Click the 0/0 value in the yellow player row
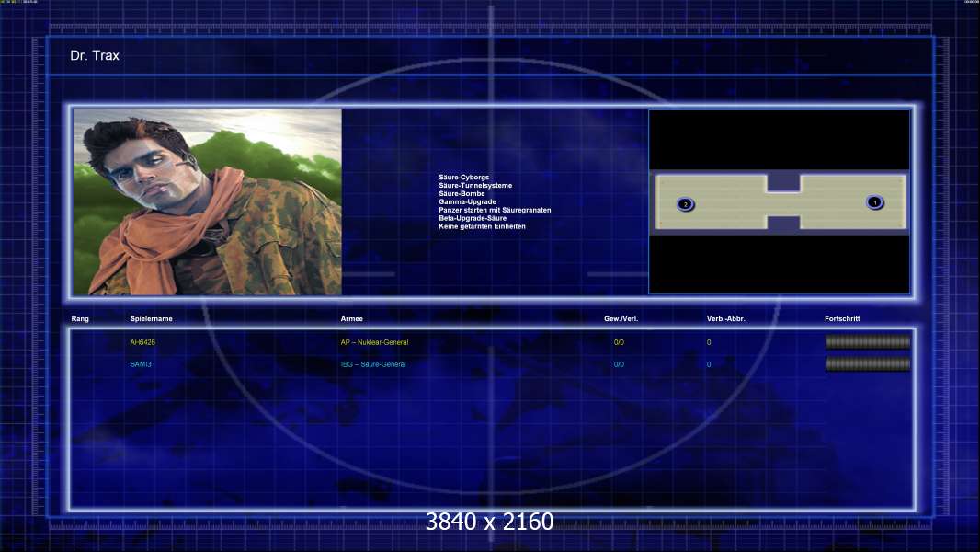Image resolution: width=980 pixels, height=552 pixels. (619, 342)
